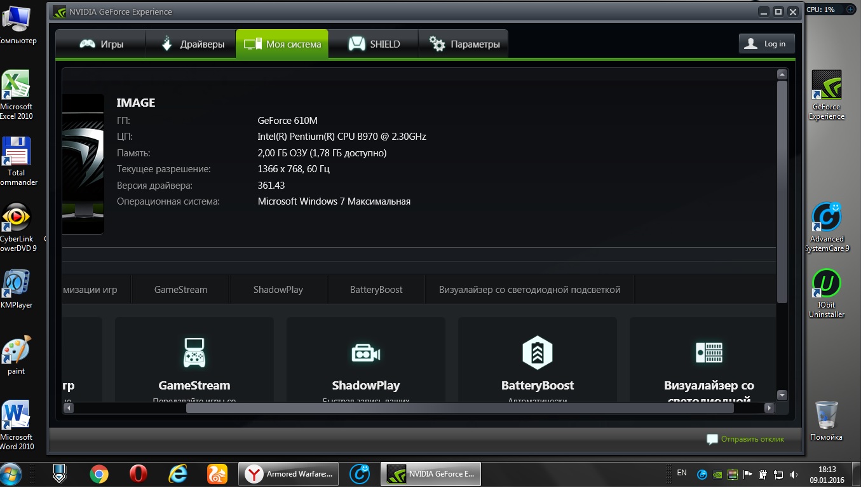Click the GameStream controller icon card

pos(194,353)
